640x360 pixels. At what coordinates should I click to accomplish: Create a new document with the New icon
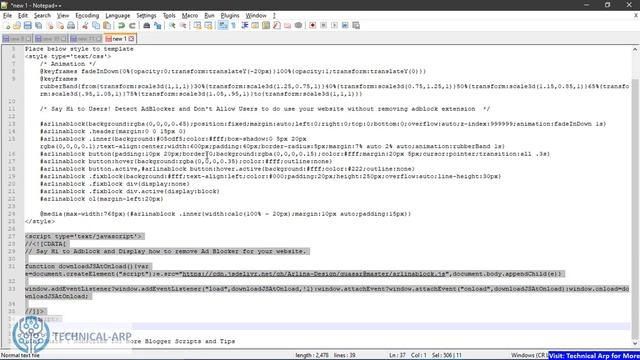click(x=7, y=25)
